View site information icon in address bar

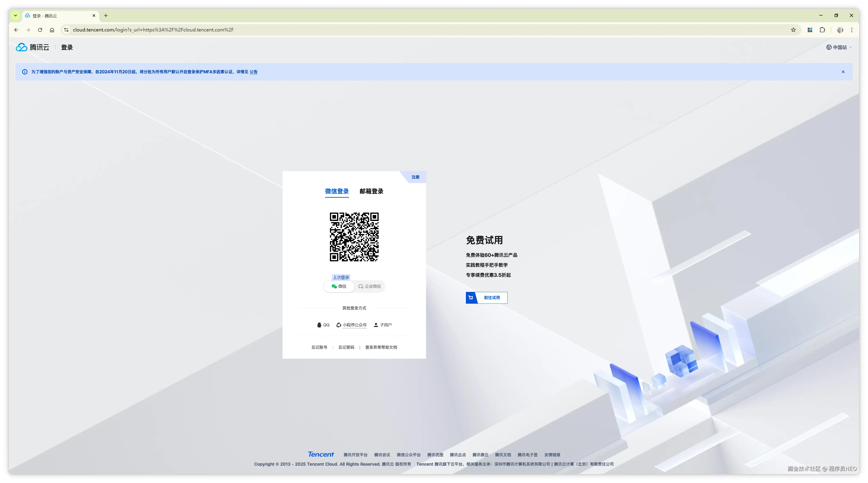[66, 30]
